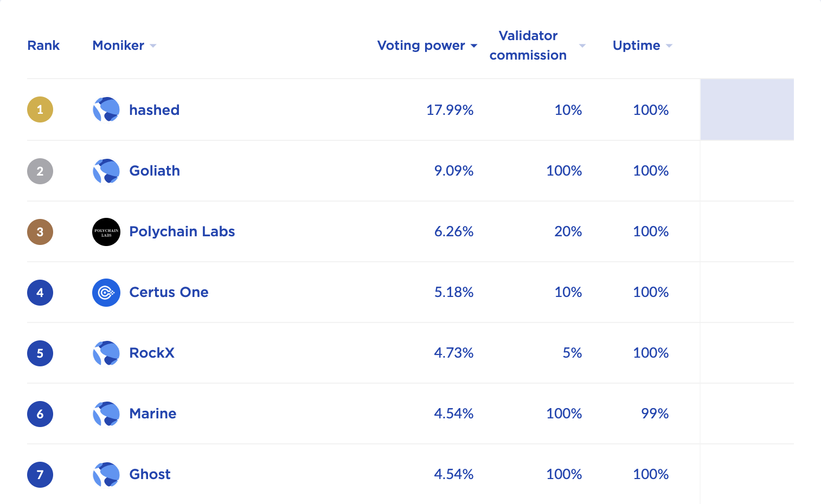The width and height of the screenshot is (821, 504).
Task: Click the Goliath validator avatar icon
Action: click(106, 171)
